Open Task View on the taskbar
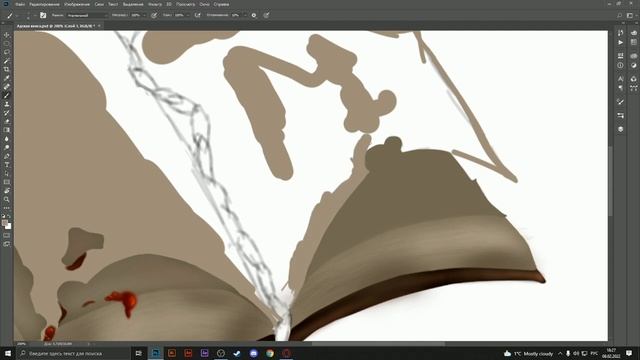Viewport: 640px width, 360px height. click(x=138, y=353)
